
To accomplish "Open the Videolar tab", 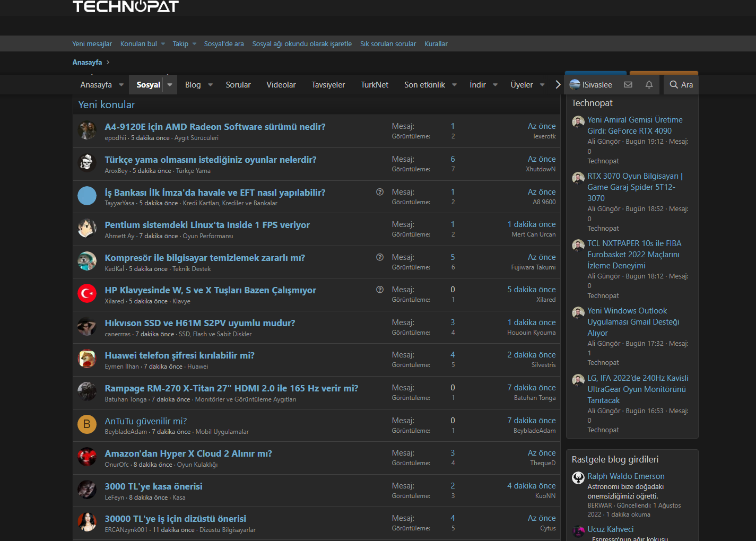I will 281,85.
